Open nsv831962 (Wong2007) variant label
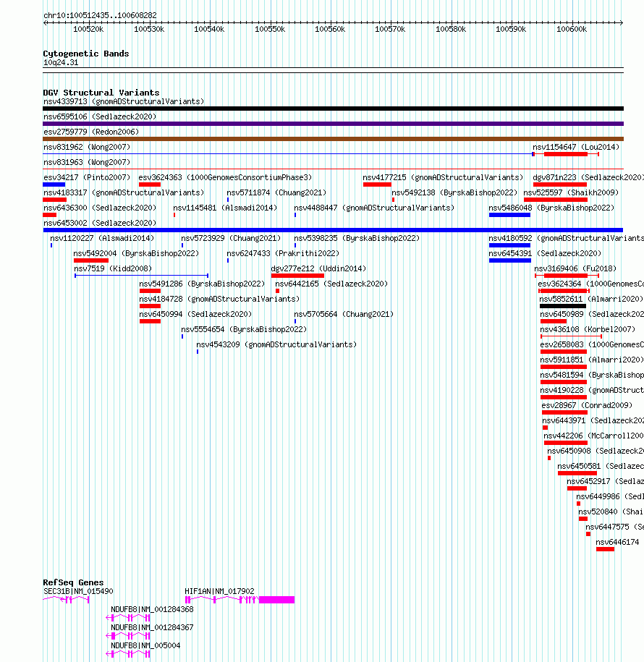The width and height of the screenshot is (644, 662). [87, 147]
